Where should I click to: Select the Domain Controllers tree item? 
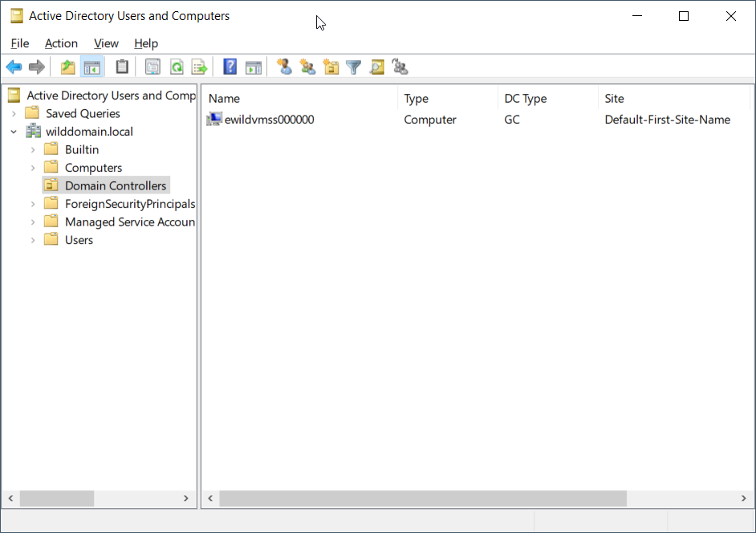pos(116,185)
